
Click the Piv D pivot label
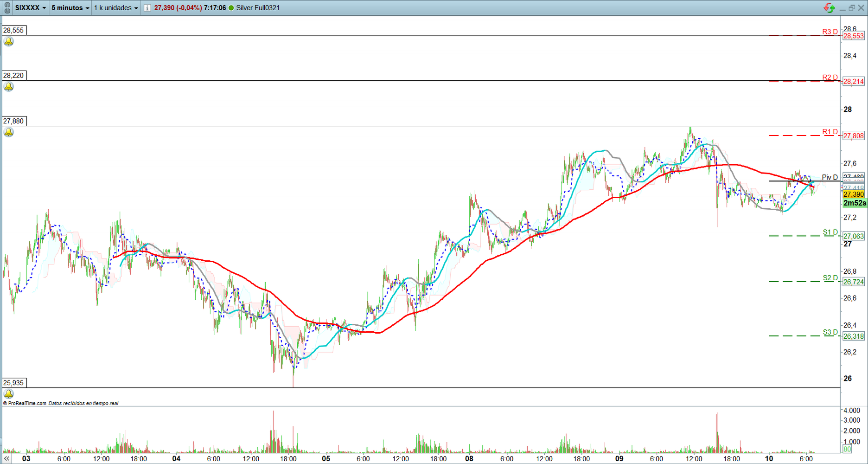coord(830,177)
